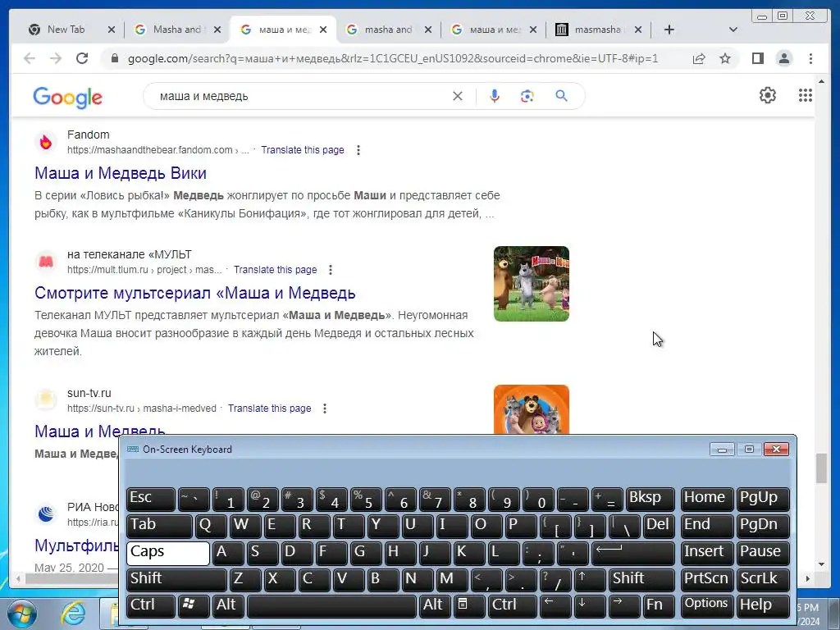Toggle ScrLk on the on-screen keyboard
Viewport: 840px width, 630px height.
pyautogui.click(x=762, y=580)
